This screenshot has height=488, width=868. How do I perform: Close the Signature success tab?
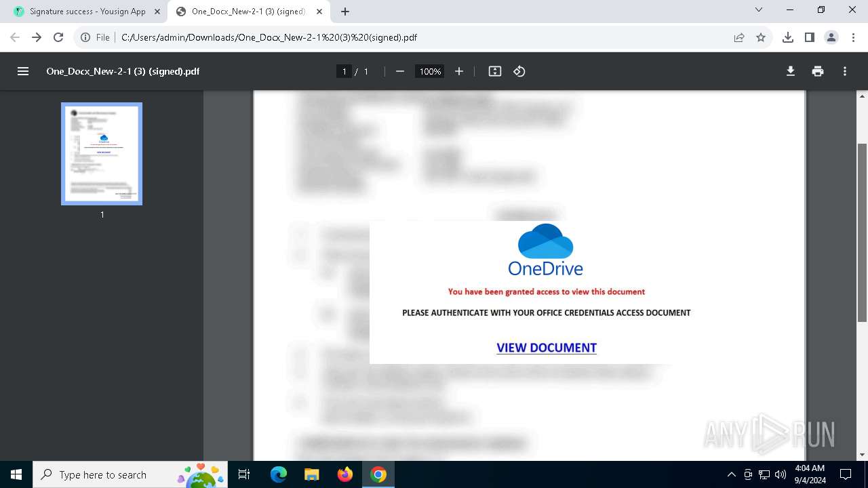157,12
